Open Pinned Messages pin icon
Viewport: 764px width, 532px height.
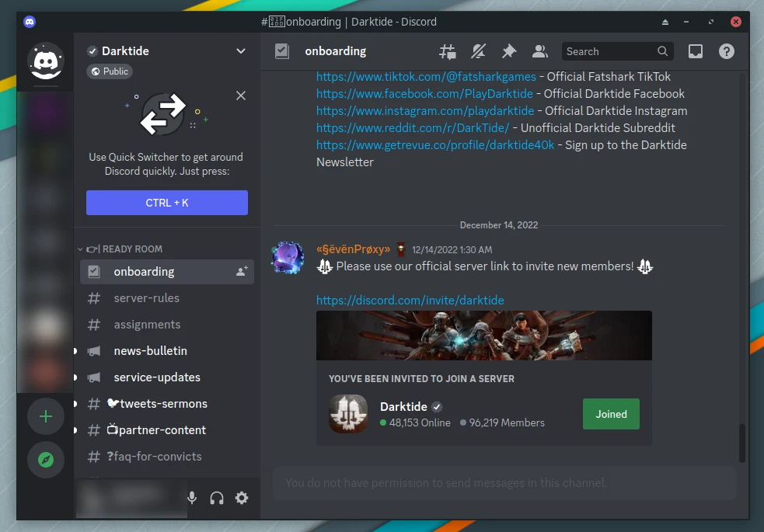coord(508,51)
